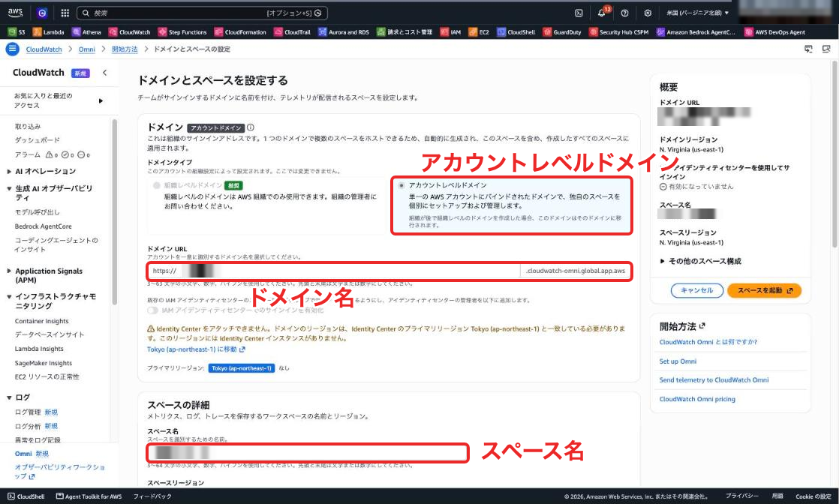Open ダッシュボード in sidebar
839x504 pixels.
point(38,140)
